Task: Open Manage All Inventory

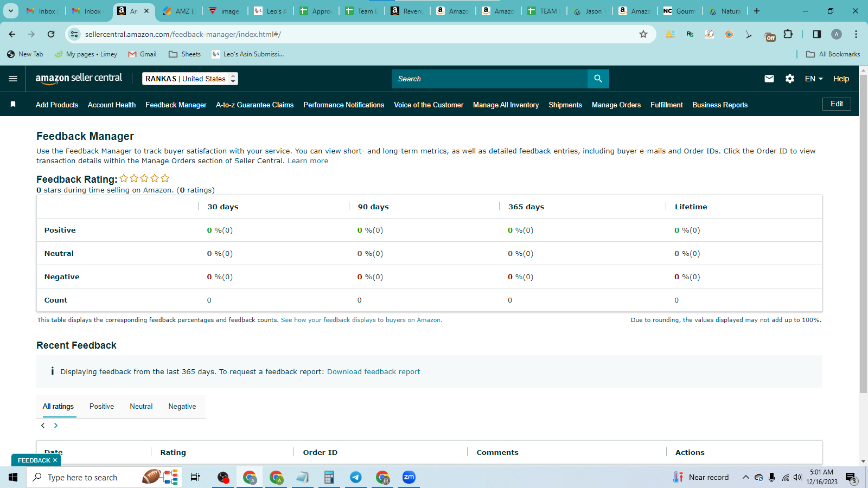Action: tap(506, 105)
